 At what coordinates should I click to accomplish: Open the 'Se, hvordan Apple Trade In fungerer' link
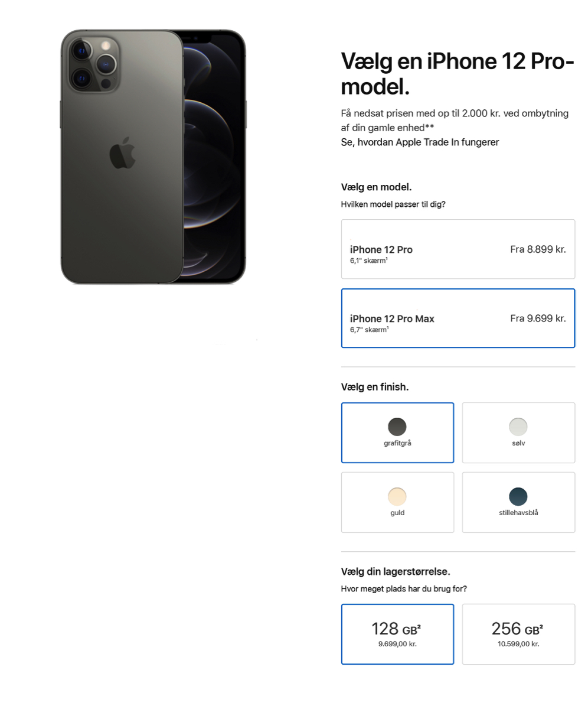420,142
